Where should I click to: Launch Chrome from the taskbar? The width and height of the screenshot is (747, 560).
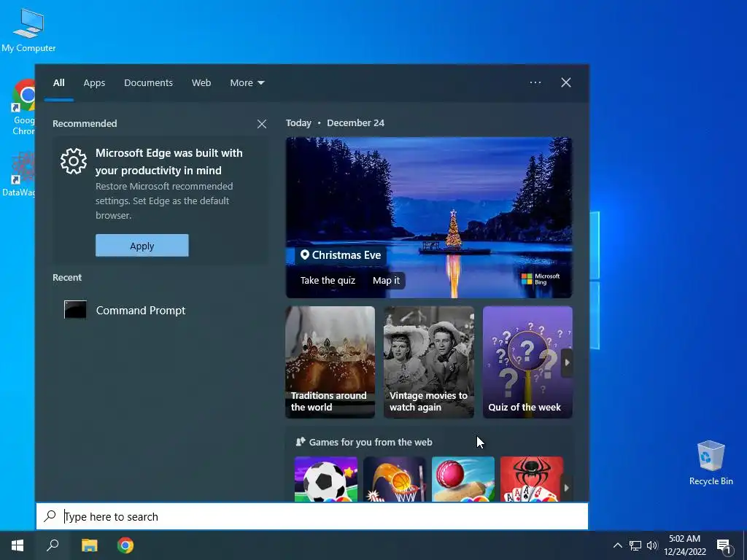125,545
